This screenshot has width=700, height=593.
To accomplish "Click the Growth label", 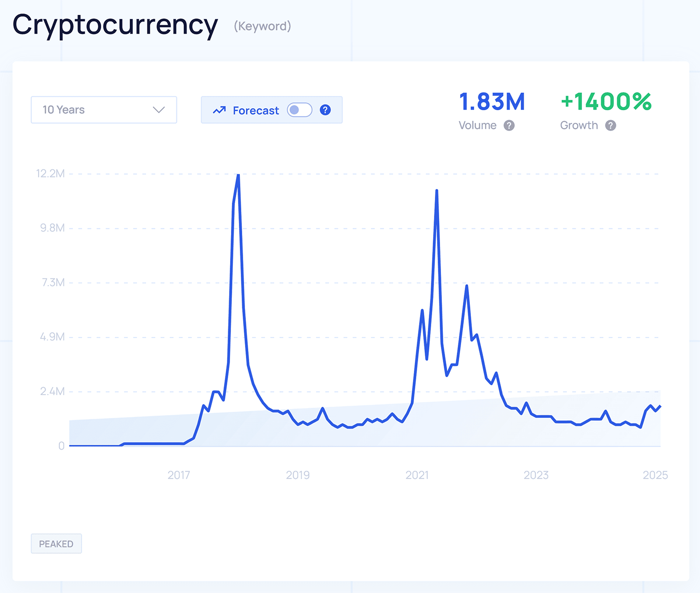I will 579,125.
